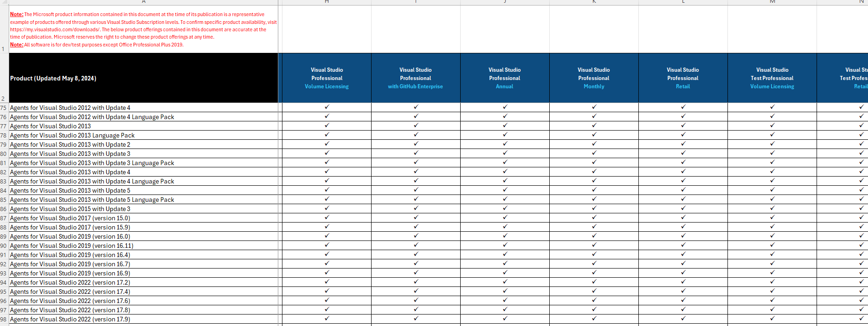Select row header 86
Image resolution: width=868 pixels, height=326 pixels.
(x=4, y=209)
